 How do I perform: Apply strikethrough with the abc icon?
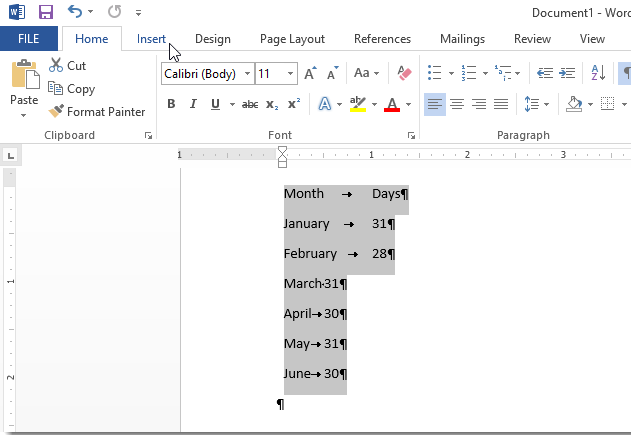250,104
